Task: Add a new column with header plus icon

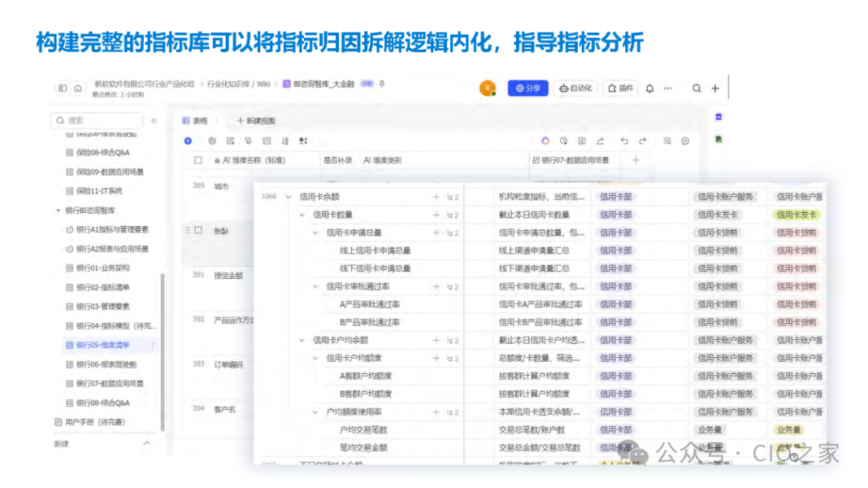Action: coord(636,160)
